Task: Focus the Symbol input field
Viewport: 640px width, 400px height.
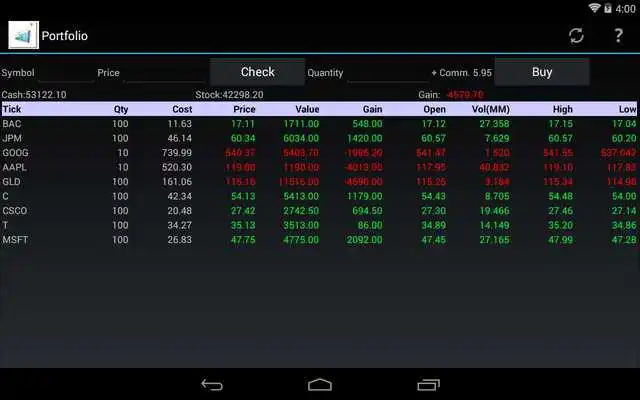Action: 66,73
